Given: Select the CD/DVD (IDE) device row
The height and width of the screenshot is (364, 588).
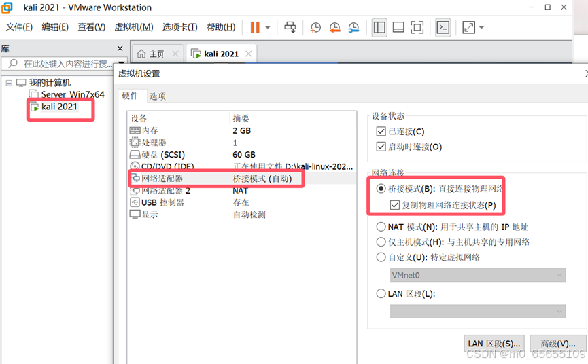Looking at the screenshot, I should [x=242, y=166].
